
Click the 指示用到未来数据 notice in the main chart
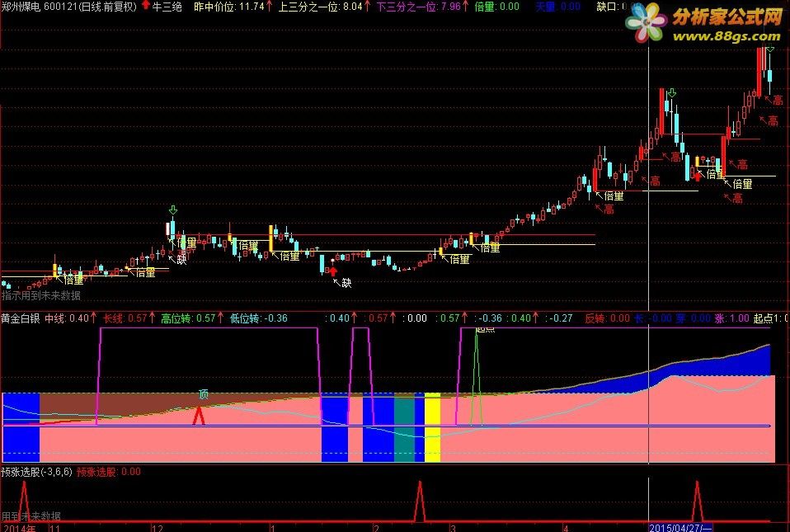(x=41, y=295)
